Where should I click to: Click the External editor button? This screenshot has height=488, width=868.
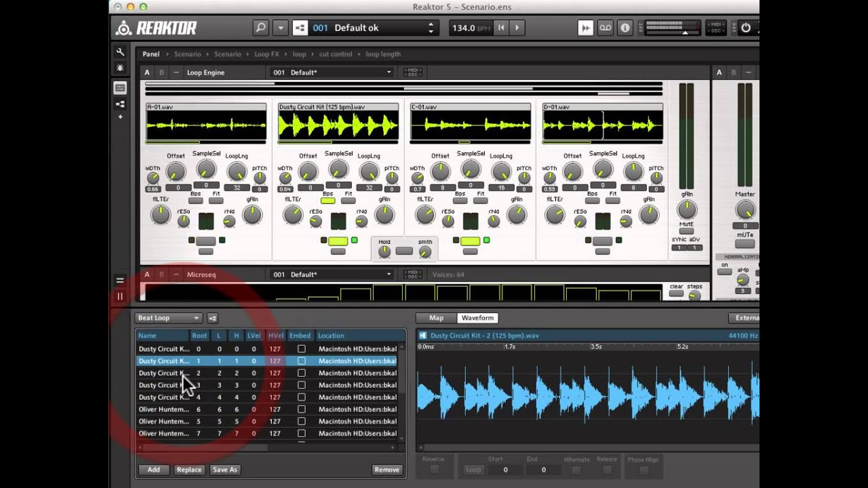coord(744,318)
